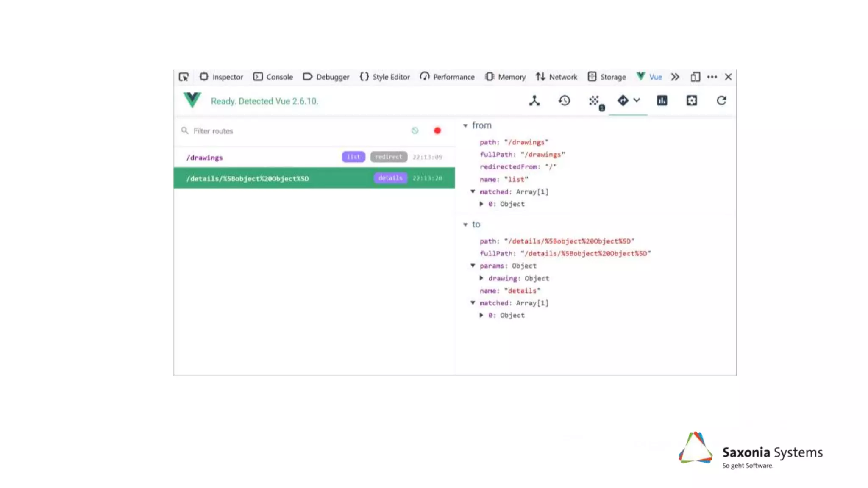Click the 22:13:09 timestamp

pos(428,157)
